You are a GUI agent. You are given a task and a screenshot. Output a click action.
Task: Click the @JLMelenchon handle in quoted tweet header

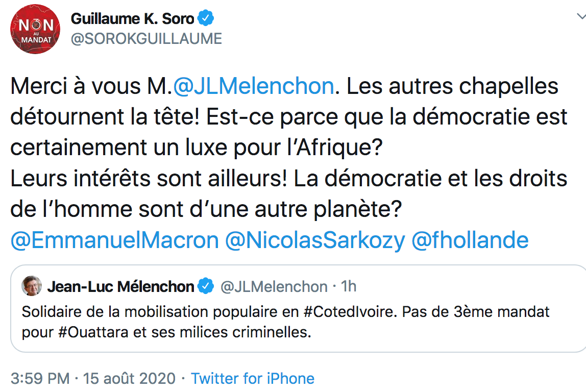274,287
